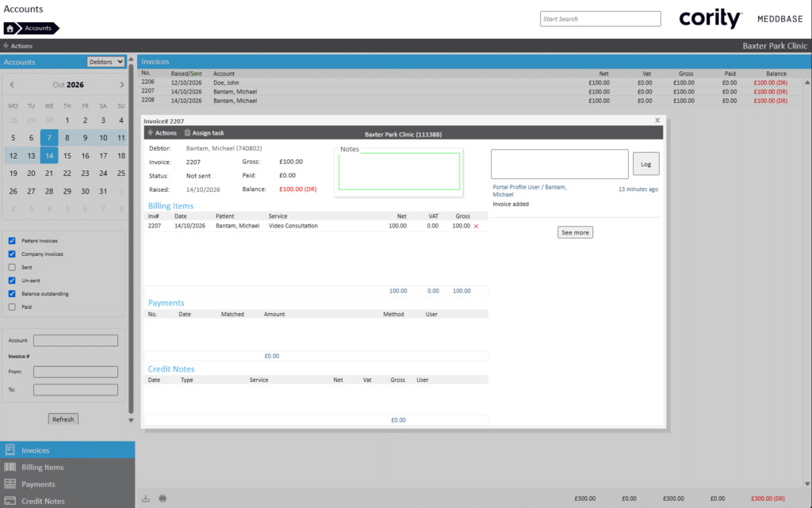This screenshot has width=812, height=508.
Task: Open Actions menu in invoice dialog toolbar
Action: (162, 133)
